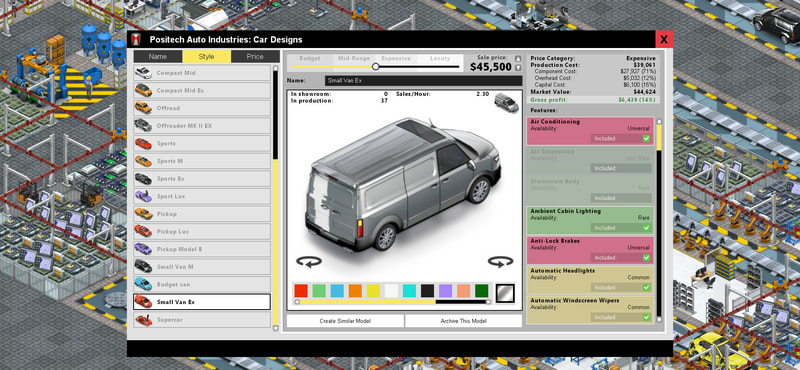Rotate the van preview clockwise
Screen dimensions: 800x370
click(x=501, y=262)
